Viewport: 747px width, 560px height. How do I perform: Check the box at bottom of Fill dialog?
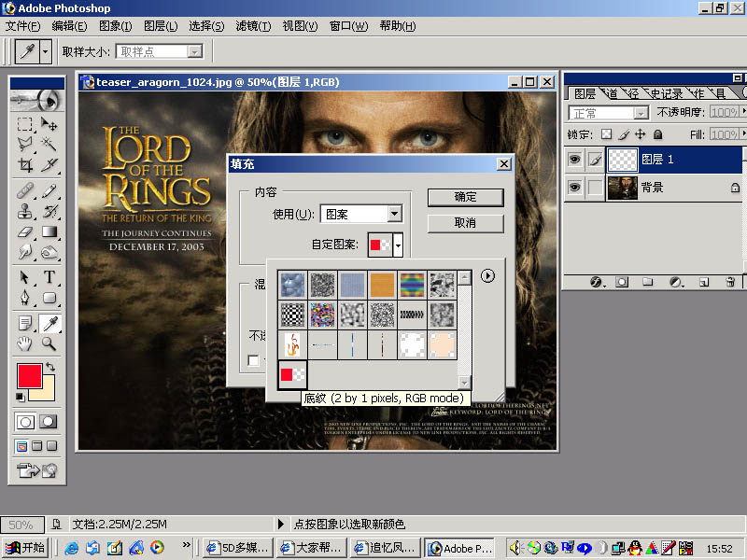pyautogui.click(x=253, y=360)
